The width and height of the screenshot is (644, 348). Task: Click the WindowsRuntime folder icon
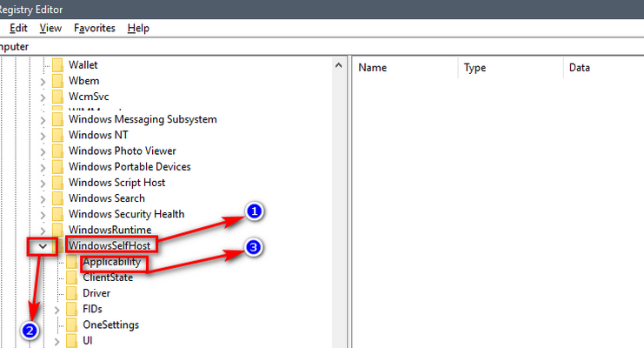[x=58, y=230]
